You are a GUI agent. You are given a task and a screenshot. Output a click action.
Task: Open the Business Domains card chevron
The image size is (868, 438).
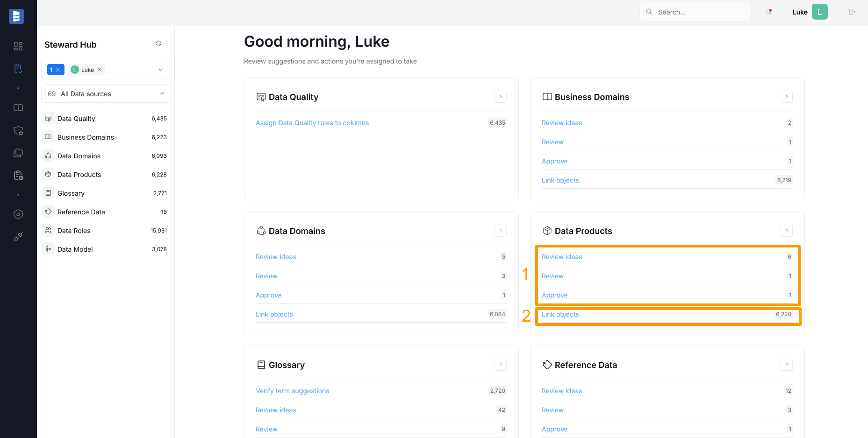pos(786,97)
